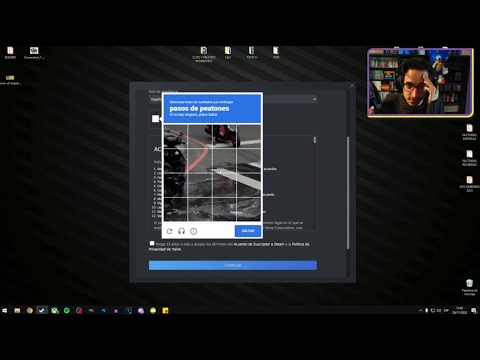Open the yellow Sticky Notes taskbar icon
The height and width of the screenshot is (360, 480).
165,310
